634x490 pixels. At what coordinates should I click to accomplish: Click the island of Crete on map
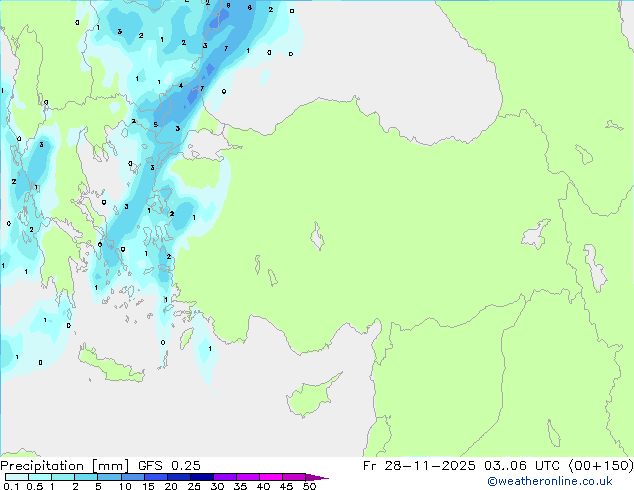(x=110, y=366)
